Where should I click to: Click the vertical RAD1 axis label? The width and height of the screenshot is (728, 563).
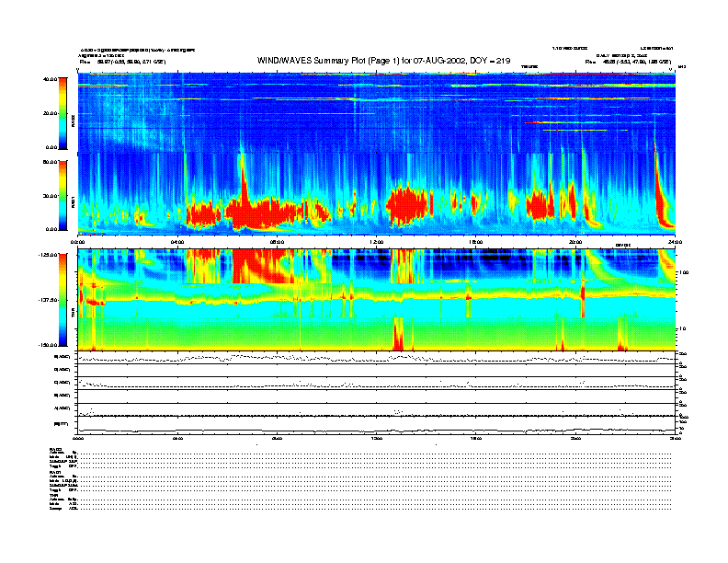(73, 201)
